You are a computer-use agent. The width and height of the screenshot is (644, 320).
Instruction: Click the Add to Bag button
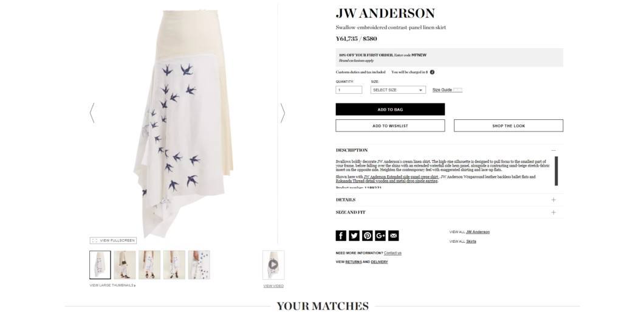pyautogui.click(x=390, y=110)
